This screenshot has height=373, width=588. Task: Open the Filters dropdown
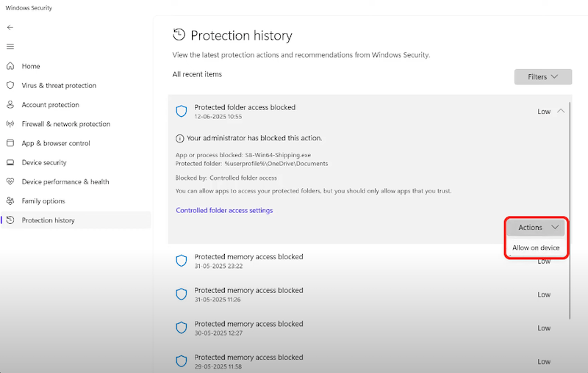(x=542, y=76)
